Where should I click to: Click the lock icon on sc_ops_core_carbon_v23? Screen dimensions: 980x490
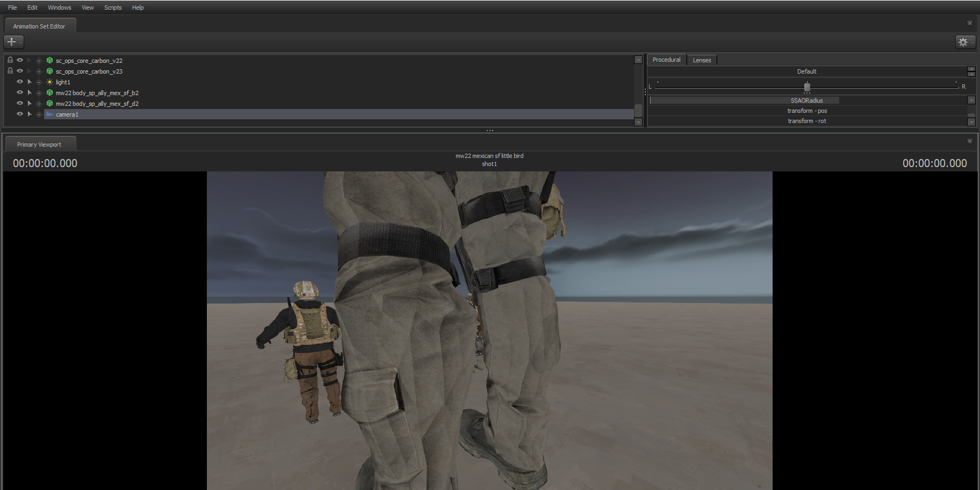10,71
